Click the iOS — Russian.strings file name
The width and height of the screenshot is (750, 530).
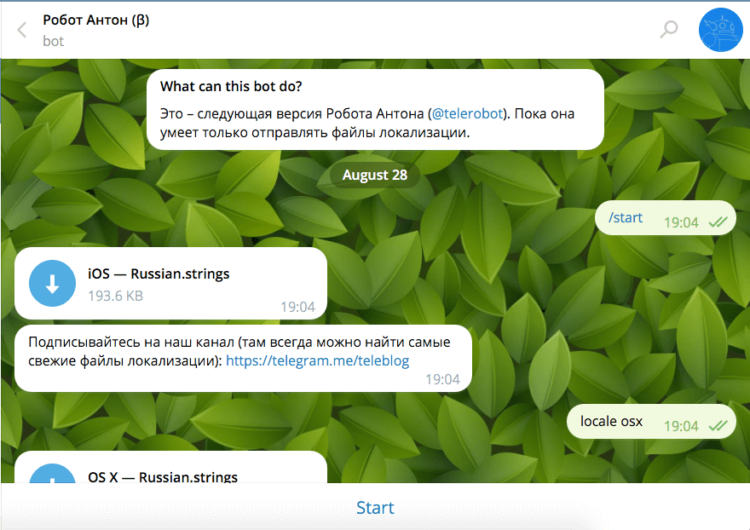pyautogui.click(x=158, y=274)
